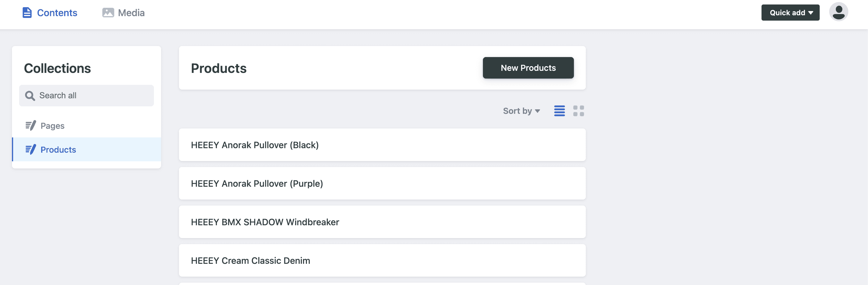The width and height of the screenshot is (868, 285).
Task: Click the Contents document icon
Action: [x=27, y=12]
